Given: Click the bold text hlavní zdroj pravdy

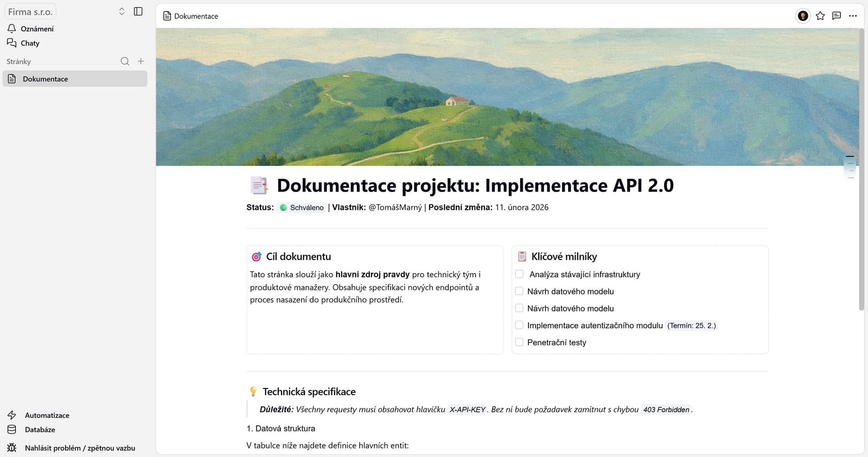Looking at the screenshot, I should (x=373, y=275).
